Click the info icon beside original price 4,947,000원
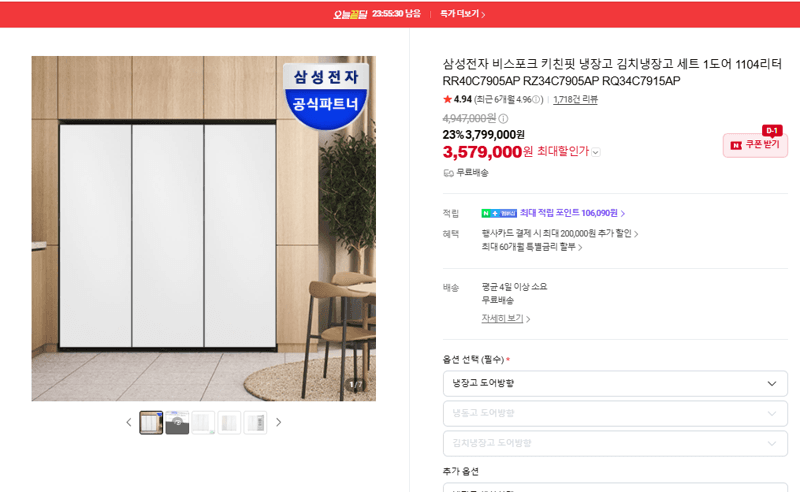The image size is (800, 492). [x=503, y=118]
